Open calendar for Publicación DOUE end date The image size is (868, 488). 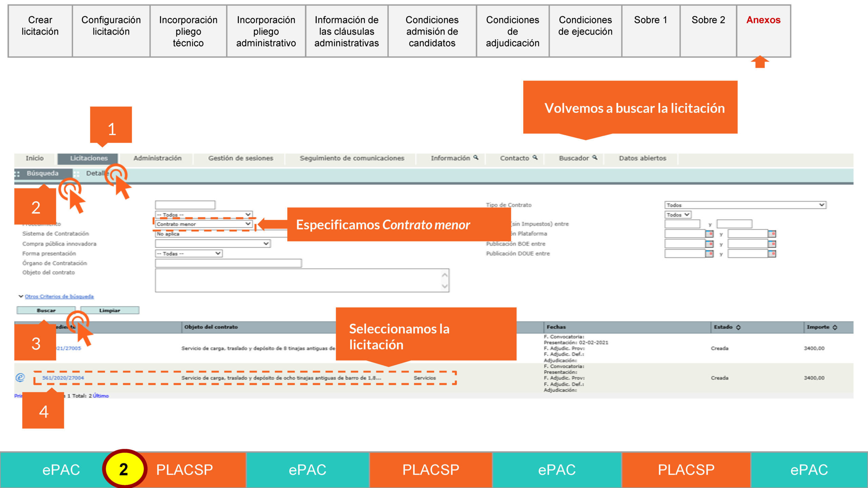point(772,253)
